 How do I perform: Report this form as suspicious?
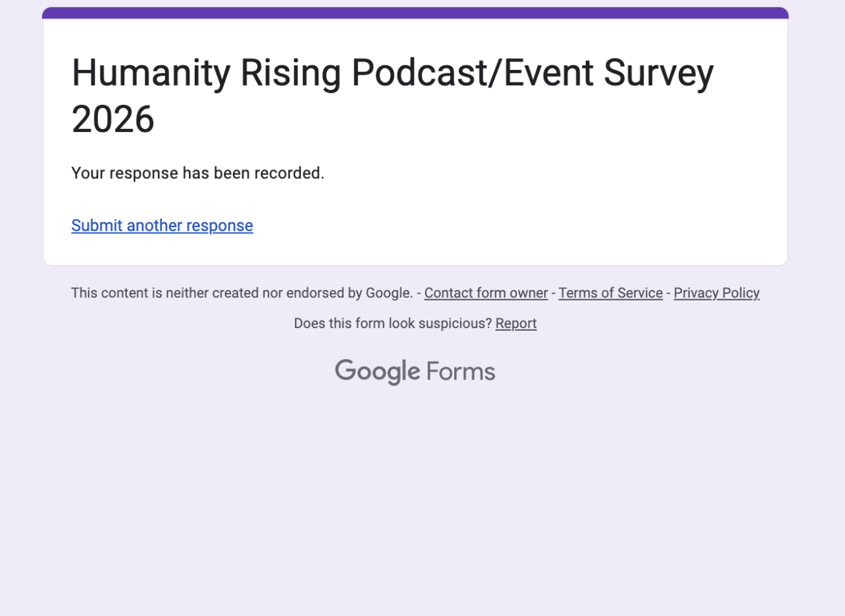coord(516,324)
